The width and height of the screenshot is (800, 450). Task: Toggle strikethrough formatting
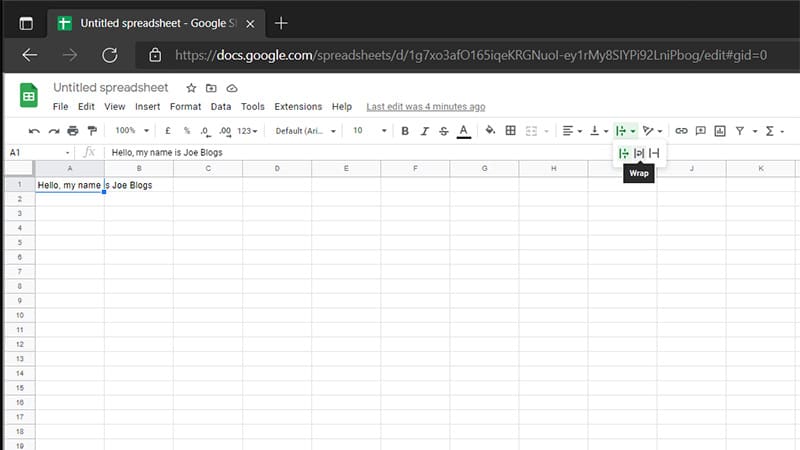(443, 131)
